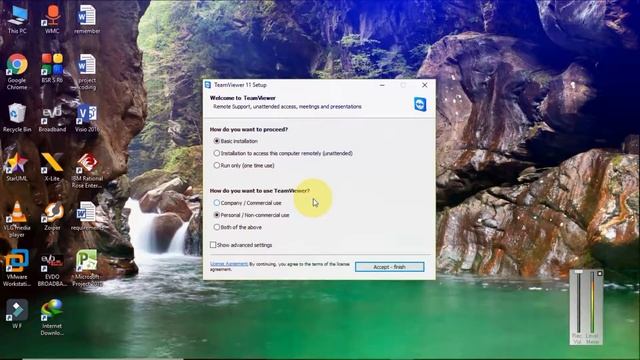The image size is (640, 360).
Task: Close the TeamViewer 11 Setup window
Action: coord(424,85)
